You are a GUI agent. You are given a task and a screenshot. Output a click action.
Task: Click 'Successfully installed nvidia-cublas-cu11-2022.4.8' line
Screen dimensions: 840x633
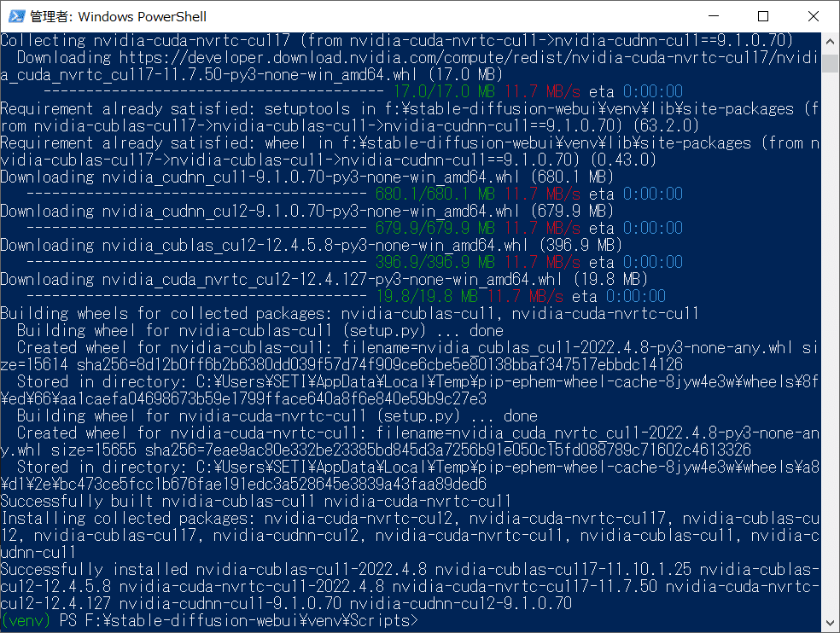[409, 586]
